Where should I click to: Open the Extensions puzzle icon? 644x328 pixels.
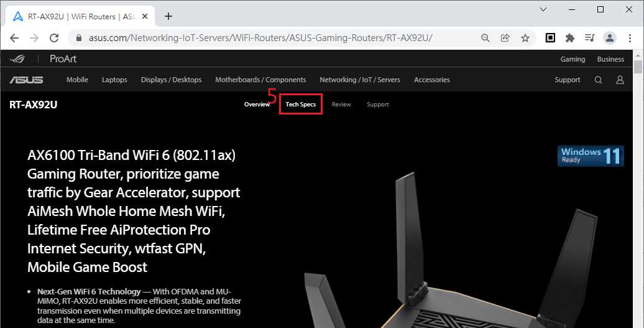coord(570,38)
